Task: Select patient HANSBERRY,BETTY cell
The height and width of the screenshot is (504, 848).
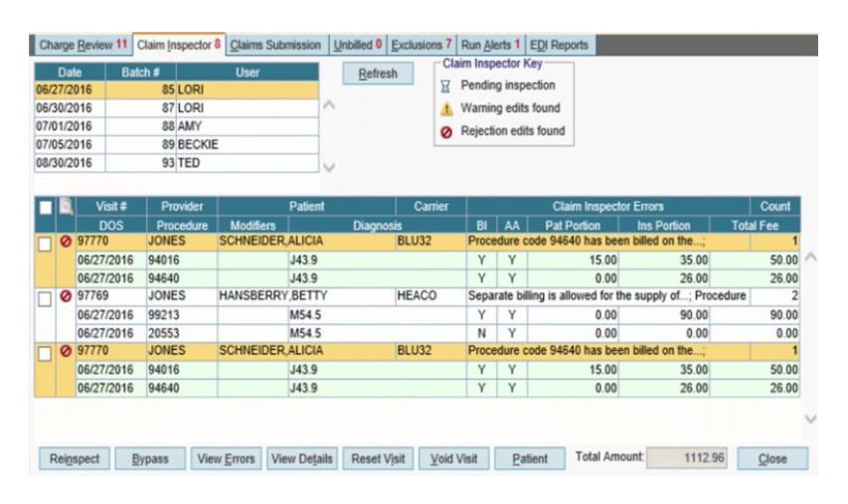Action: (306, 296)
